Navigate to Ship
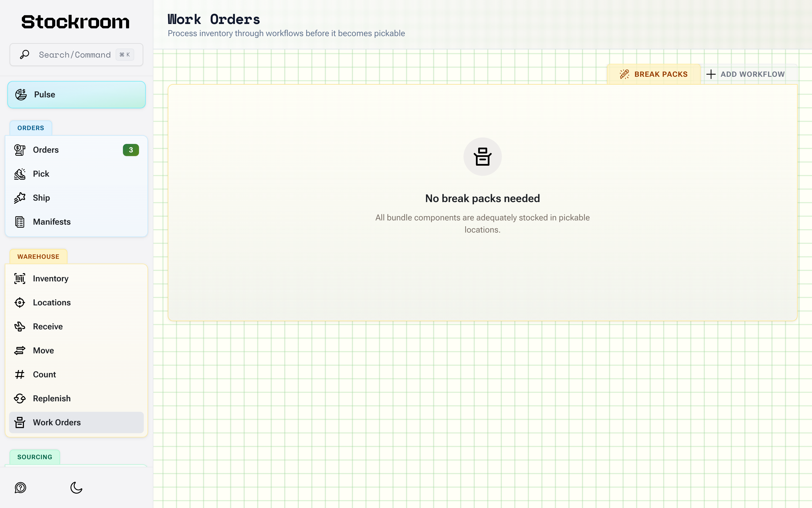The image size is (812, 508). tap(76, 198)
